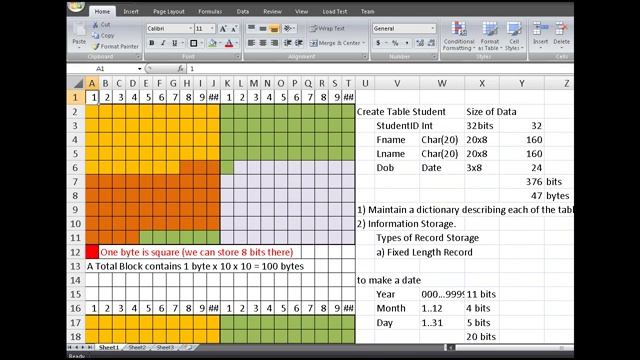Screen dimensions: 640x360
Task: Click Decrease Decimal icon
Action: (431, 43)
